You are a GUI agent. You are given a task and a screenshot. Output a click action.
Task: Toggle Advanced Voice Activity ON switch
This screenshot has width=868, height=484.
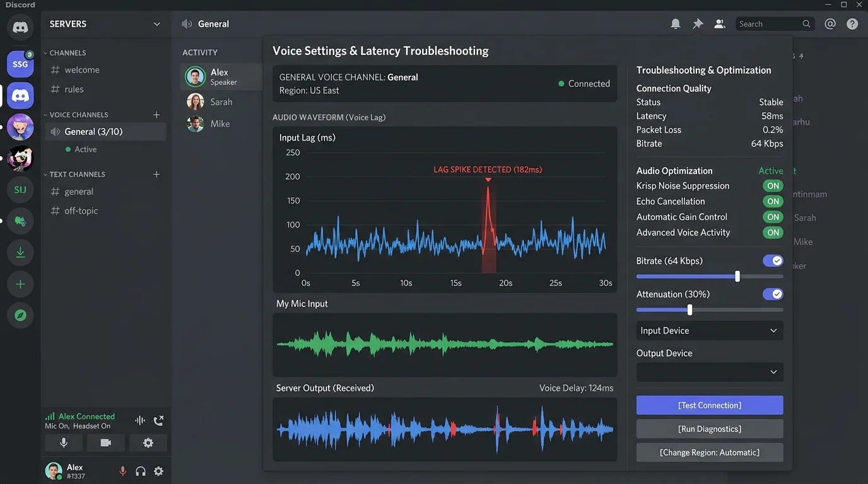(x=773, y=233)
